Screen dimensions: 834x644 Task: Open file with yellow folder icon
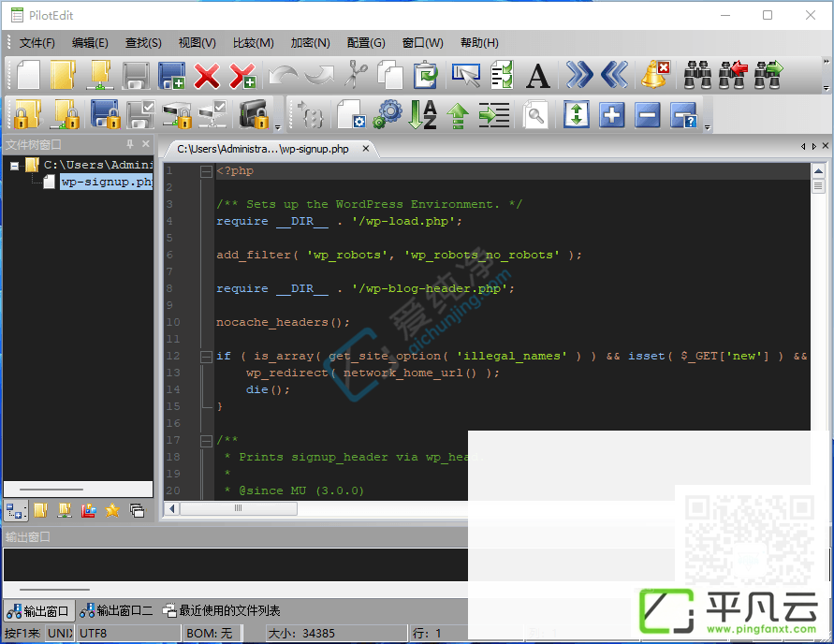[63, 75]
